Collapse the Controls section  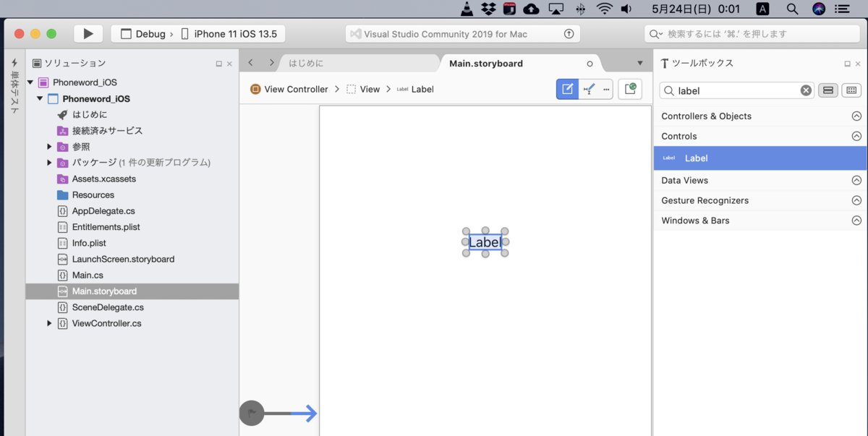[856, 136]
